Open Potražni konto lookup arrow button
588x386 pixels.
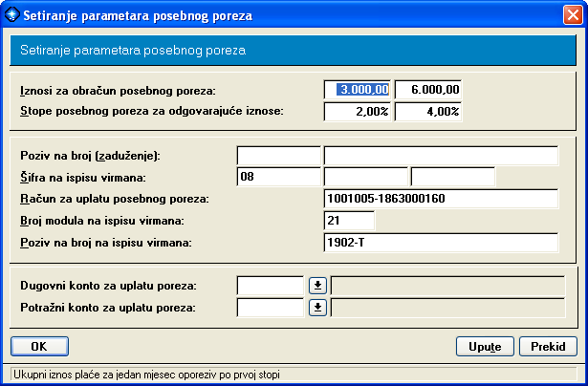(317, 308)
